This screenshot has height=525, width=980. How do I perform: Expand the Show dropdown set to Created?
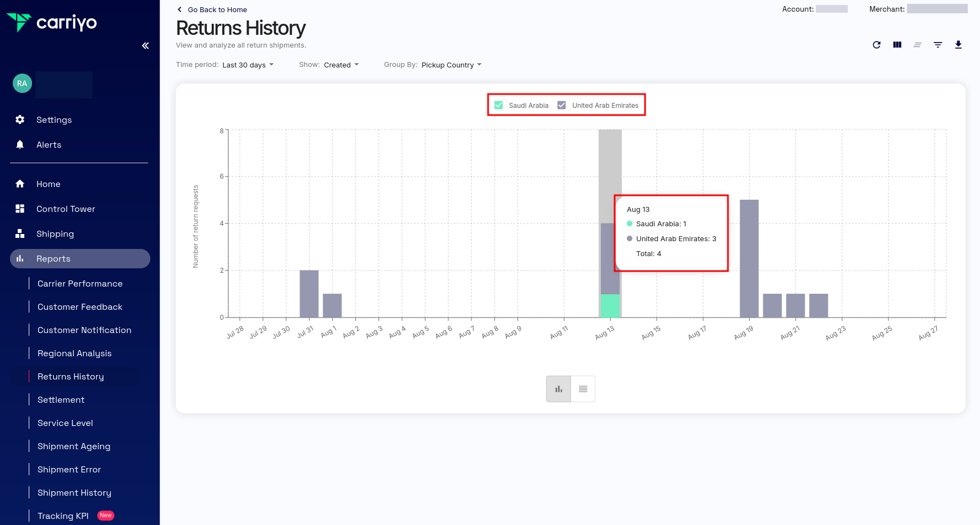click(x=342, y=65)
